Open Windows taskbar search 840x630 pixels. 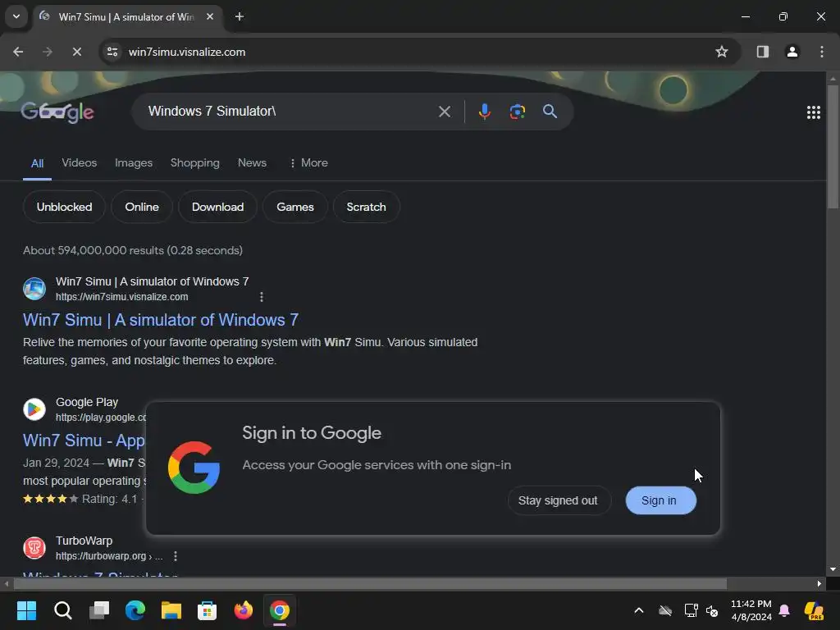point(62,610)
